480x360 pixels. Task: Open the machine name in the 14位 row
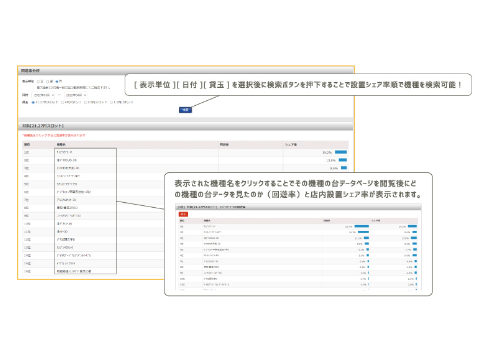[74, 256]
